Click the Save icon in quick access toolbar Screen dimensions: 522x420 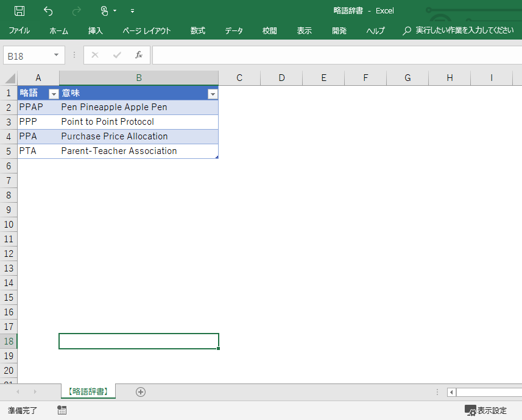coord(19,11)
